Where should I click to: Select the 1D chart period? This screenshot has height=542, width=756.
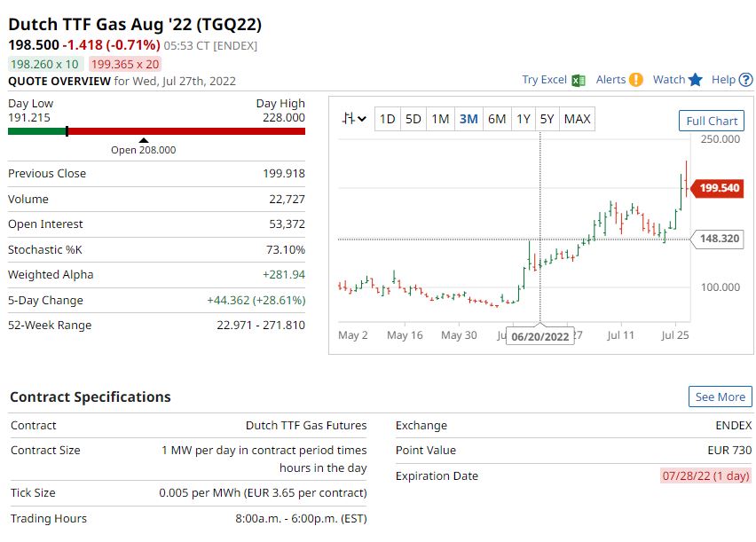[x=387, y=119]
